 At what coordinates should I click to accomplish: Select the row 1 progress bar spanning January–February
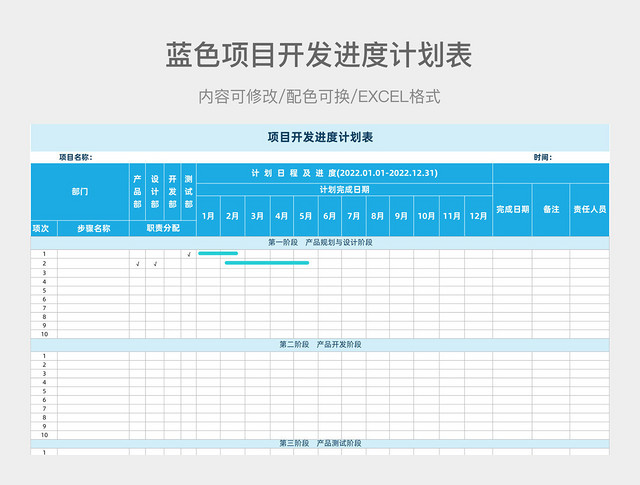coord(218,254)
